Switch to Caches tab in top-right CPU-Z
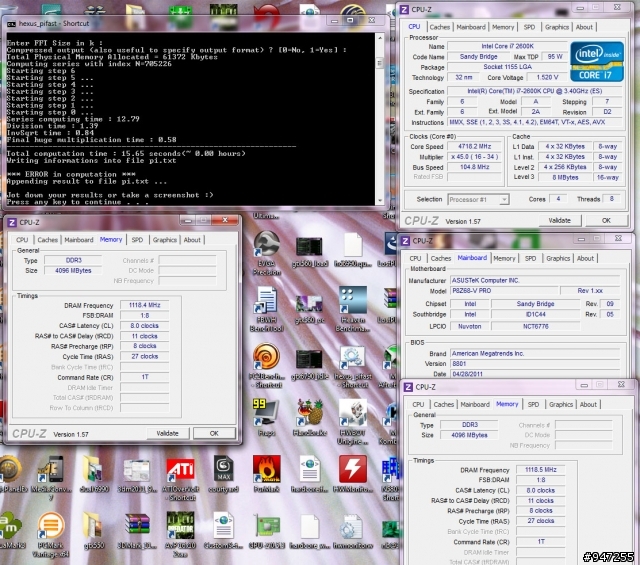 click(440, 27)
